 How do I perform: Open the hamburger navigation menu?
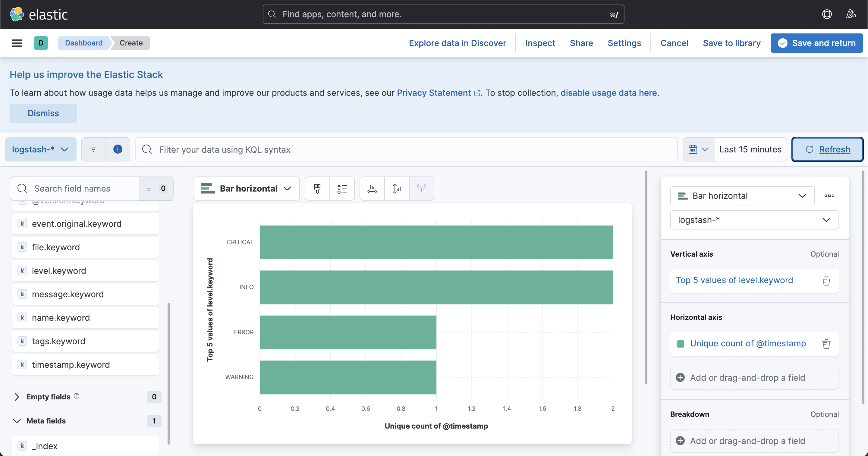[x=17, y=43]
